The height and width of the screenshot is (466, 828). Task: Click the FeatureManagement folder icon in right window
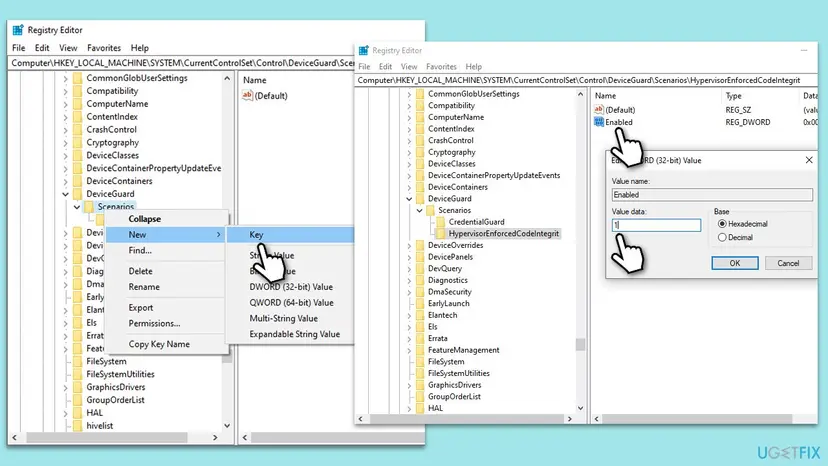pos(420,350)
